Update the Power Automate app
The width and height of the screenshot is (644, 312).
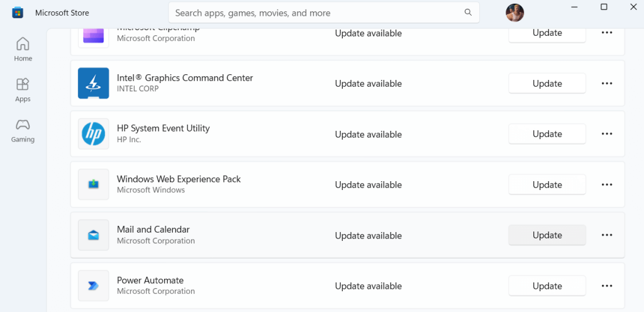(547, 286)
